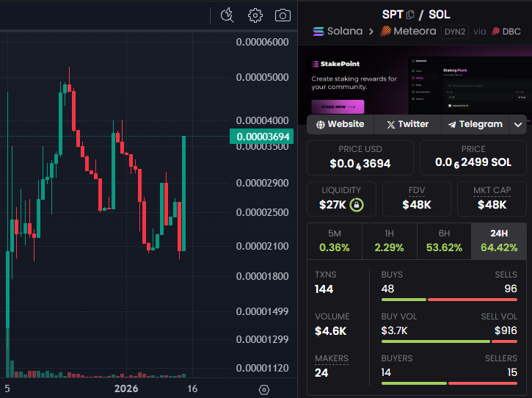Screen dimensions: 532x398
Task: Click the PRICE USD box
Action: 360,158
